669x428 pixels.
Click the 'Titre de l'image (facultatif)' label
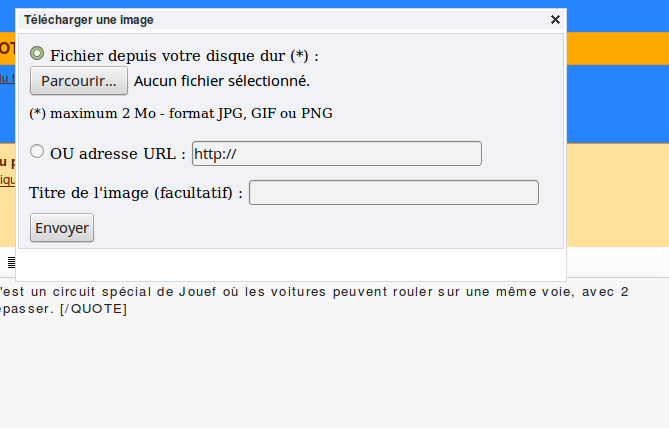(136, 193)
